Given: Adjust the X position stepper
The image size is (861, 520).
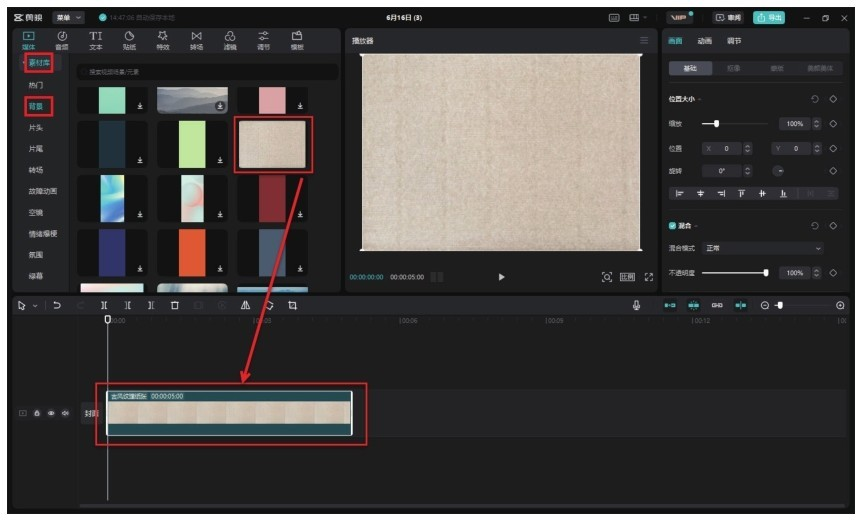Looking at the screenshot, I should [747, 149].
